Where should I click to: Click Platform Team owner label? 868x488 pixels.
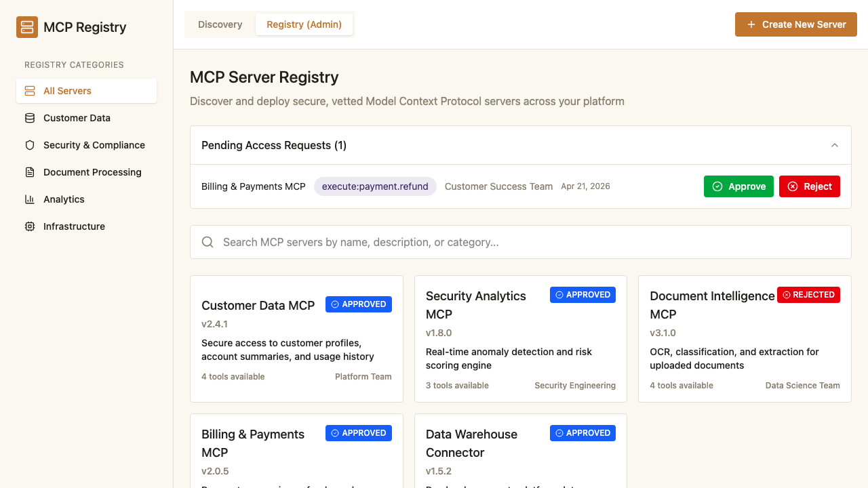pyautogui.click(x=363, y=377)
